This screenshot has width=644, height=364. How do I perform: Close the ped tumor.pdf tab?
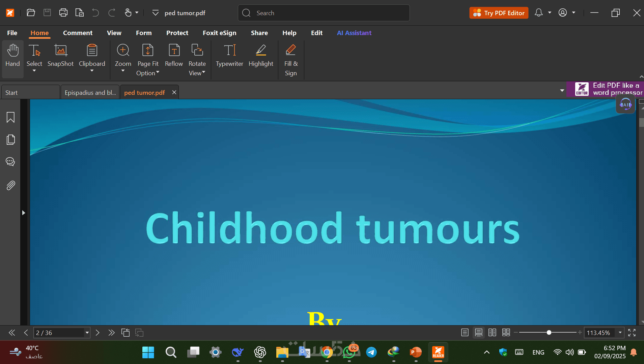coord(174,92)
